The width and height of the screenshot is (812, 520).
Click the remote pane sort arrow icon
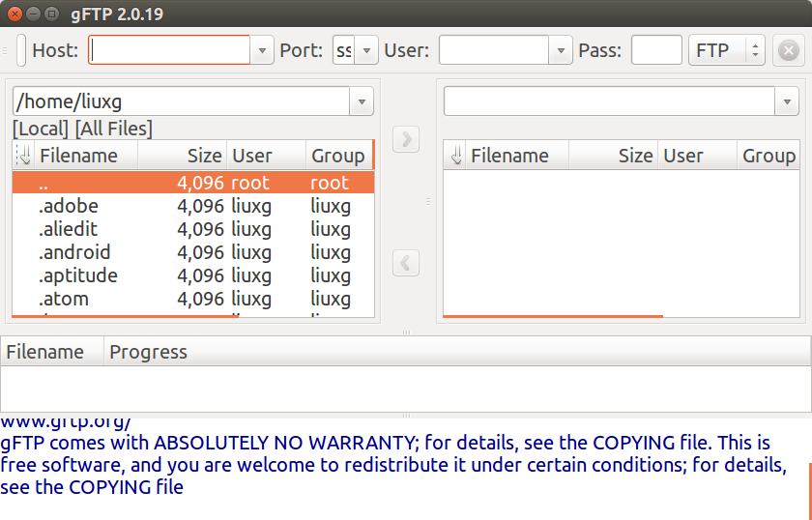pos(455,156)
